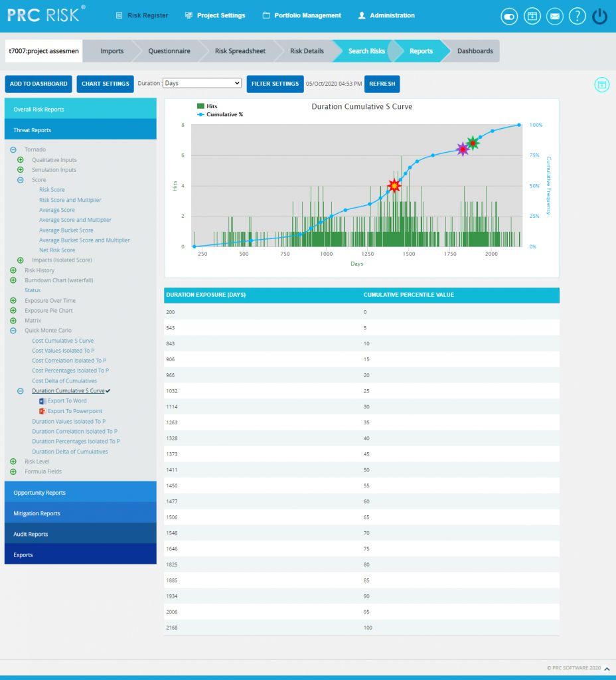Click the Export To Powerpoint icon
This screenshot has width=616, height=680.
tap(42, 411)
